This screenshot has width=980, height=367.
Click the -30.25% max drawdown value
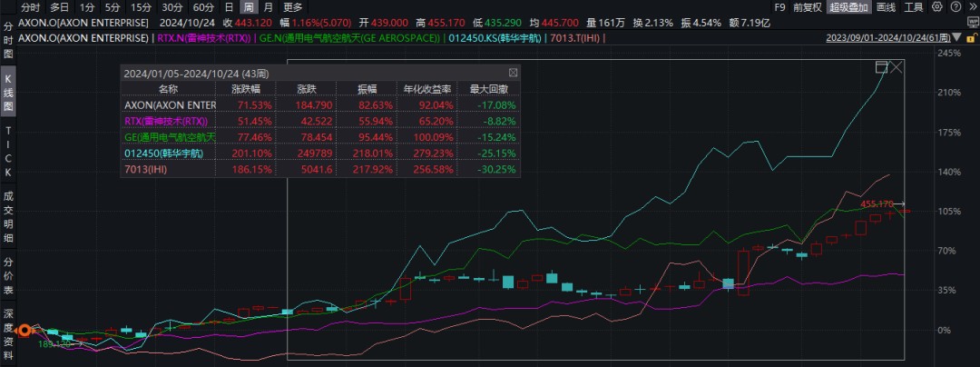pyautogui.click(x=498, y=169)
